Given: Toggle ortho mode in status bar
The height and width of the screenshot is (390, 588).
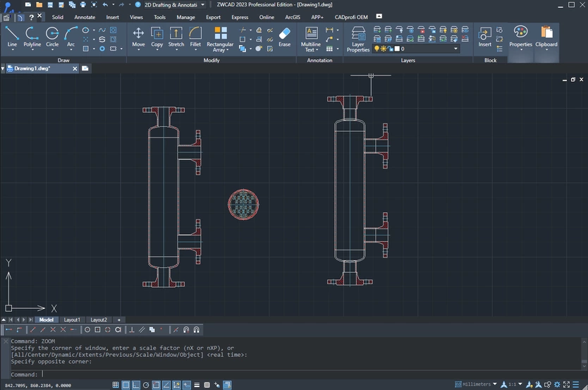Looking at the screenshot, I should pos(136,385).
